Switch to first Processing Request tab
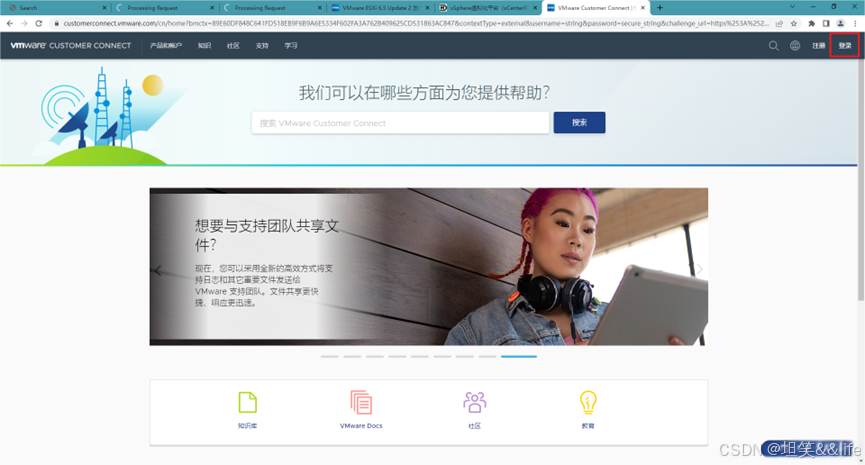865x465 pixels. (164, 8)
